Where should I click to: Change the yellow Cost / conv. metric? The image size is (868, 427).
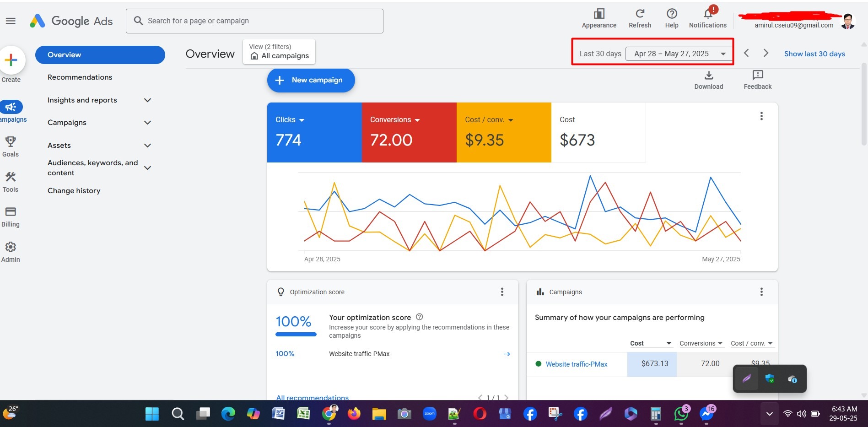click(489, 120)
